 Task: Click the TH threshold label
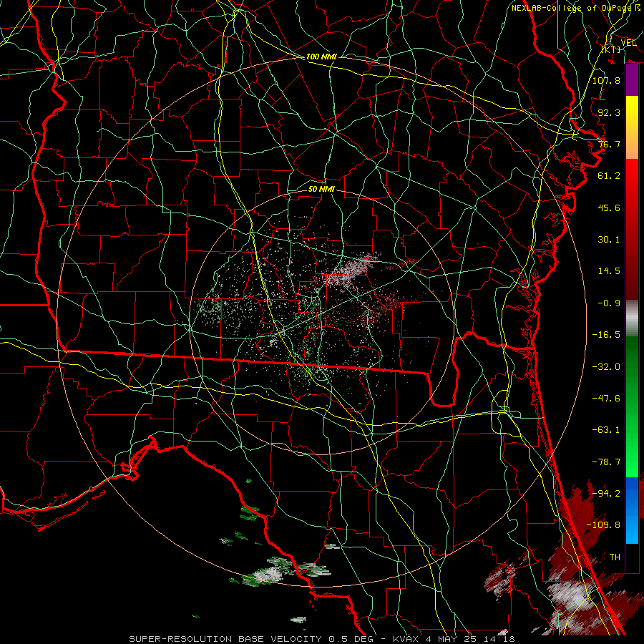coord(615,557)
